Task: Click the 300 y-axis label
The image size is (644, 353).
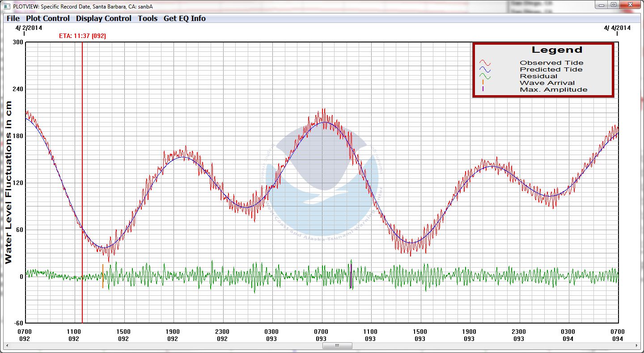Action: coord(18,42)
